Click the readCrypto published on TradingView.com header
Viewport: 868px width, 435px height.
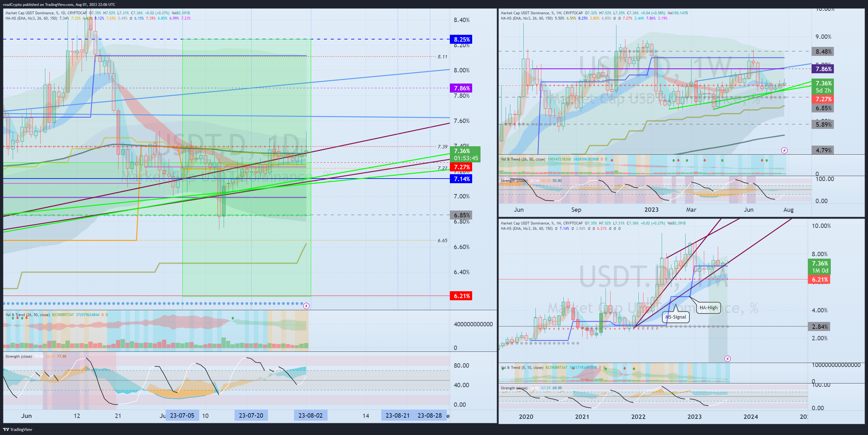pos(59,4)
